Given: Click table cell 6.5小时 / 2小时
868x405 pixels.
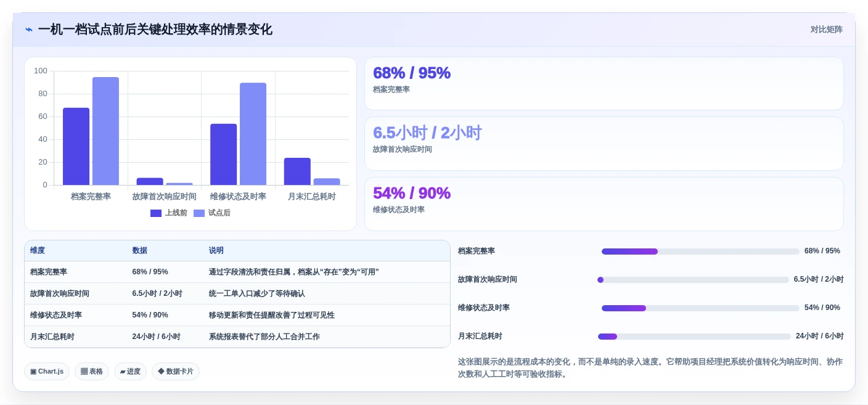Looking at the screenshot, I should [157, 293].
